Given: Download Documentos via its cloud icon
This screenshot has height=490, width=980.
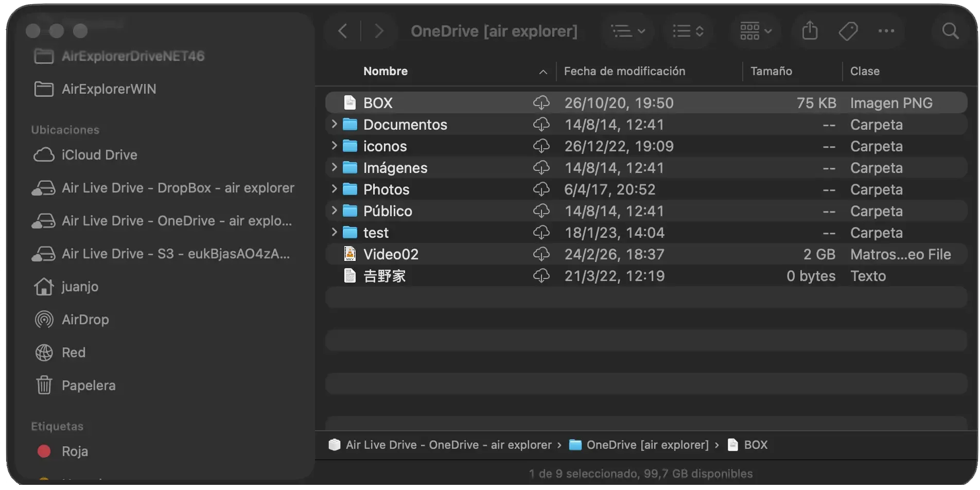Looking at the screenshot, I should tap(541, 124).
